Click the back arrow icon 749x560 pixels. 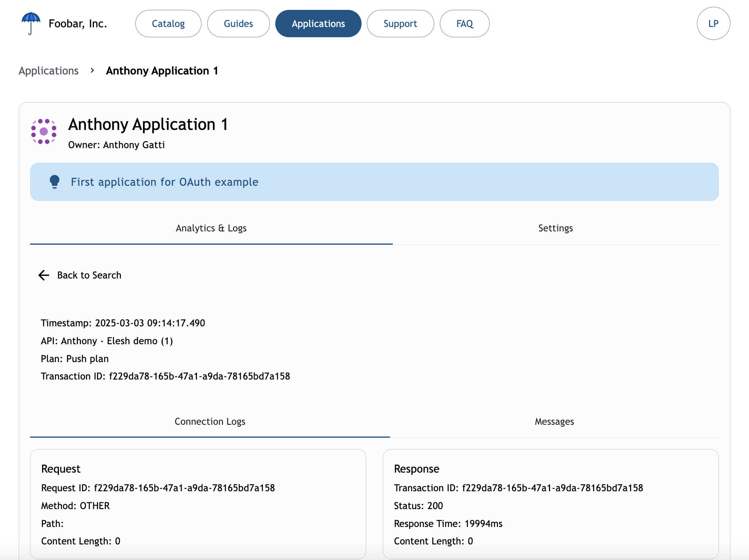[x=44, y=275]
